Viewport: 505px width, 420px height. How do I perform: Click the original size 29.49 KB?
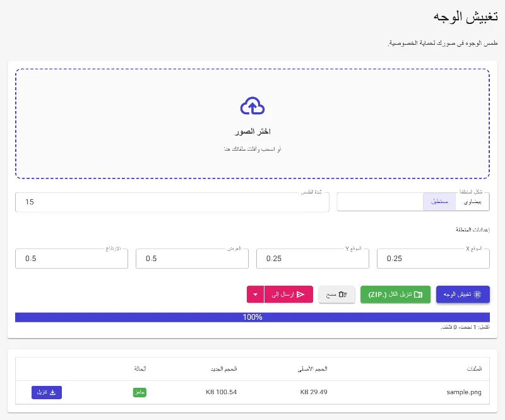pyautogui.click(x=314, y=392)
